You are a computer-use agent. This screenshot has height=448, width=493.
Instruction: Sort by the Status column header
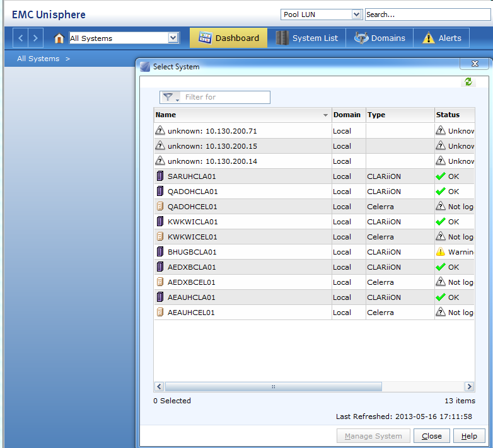click(x=455, y=115)
